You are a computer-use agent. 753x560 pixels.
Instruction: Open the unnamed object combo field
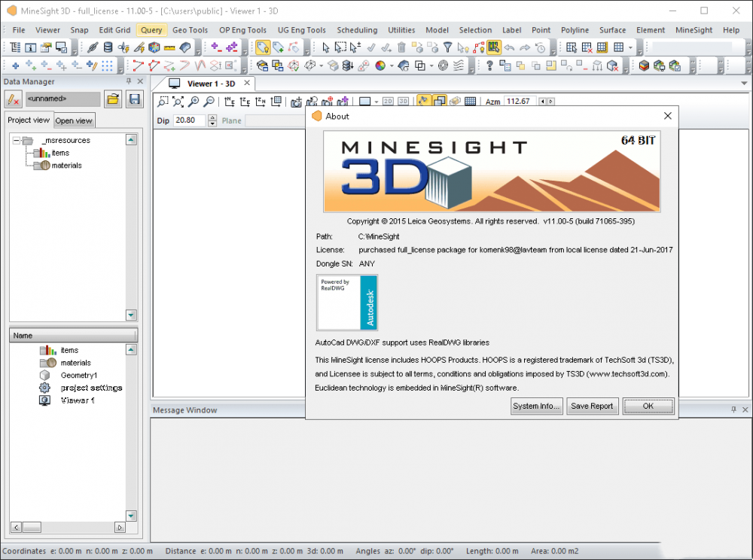(x=63, y=99)
